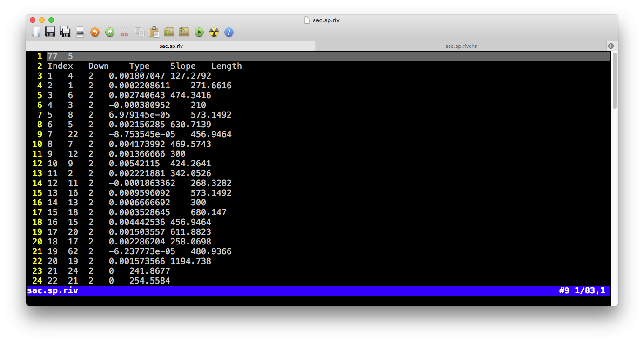Maximize the window with the green button
Screen dimensions: 644x343
click(51, 20)
